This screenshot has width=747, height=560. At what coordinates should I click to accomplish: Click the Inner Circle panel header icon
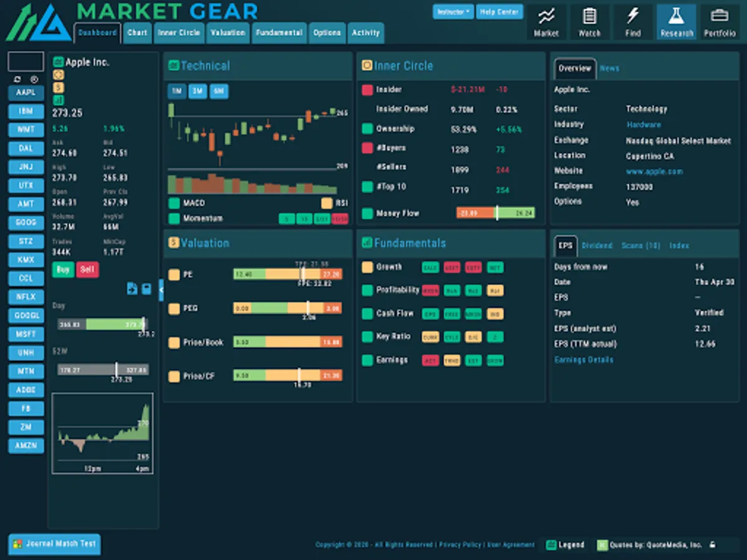pyautogui.click(x=367, y=65)
